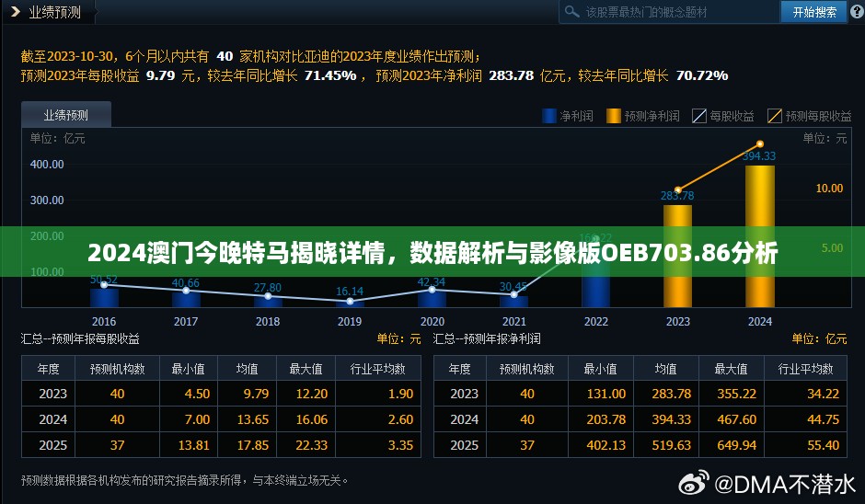865x504 pixels.
Task: Select EPS maximum cell 12.20
Action: (x=312, y=394)
